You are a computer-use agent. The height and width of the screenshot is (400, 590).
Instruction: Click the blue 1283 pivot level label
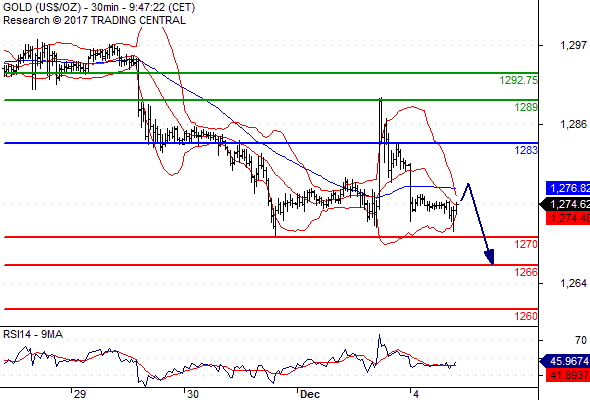(x=526, y=150)
